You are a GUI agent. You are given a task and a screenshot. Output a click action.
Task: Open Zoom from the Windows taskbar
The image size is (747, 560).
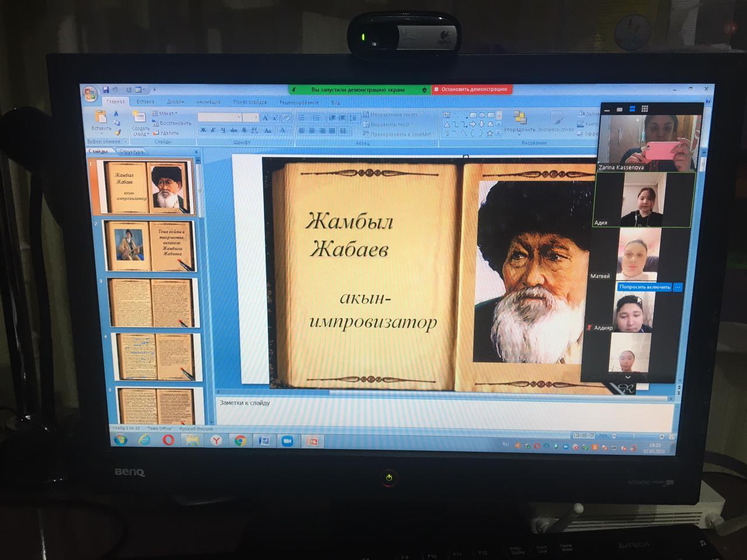pos(287,441)
